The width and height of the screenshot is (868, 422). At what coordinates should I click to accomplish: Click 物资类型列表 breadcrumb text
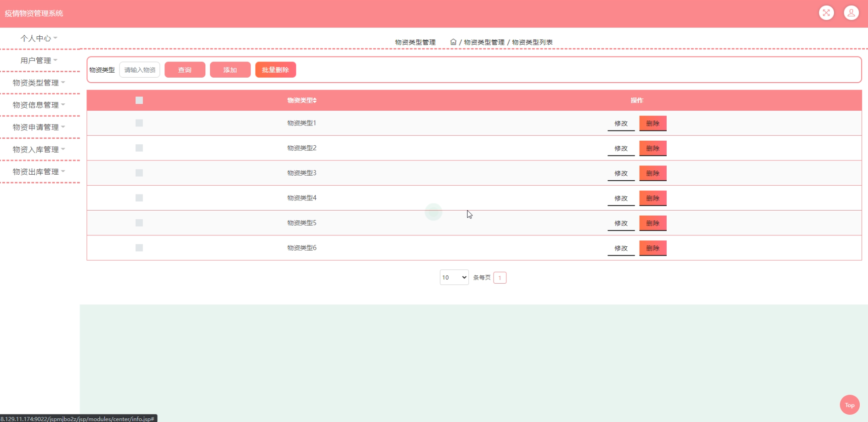pyautogui.click(x=533, y=42)
